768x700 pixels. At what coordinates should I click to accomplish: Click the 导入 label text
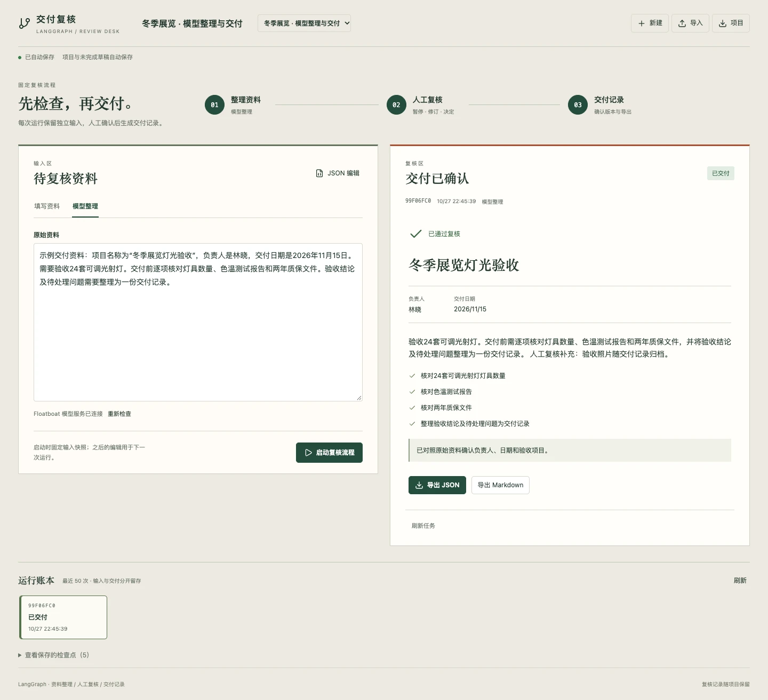[697, 23]
